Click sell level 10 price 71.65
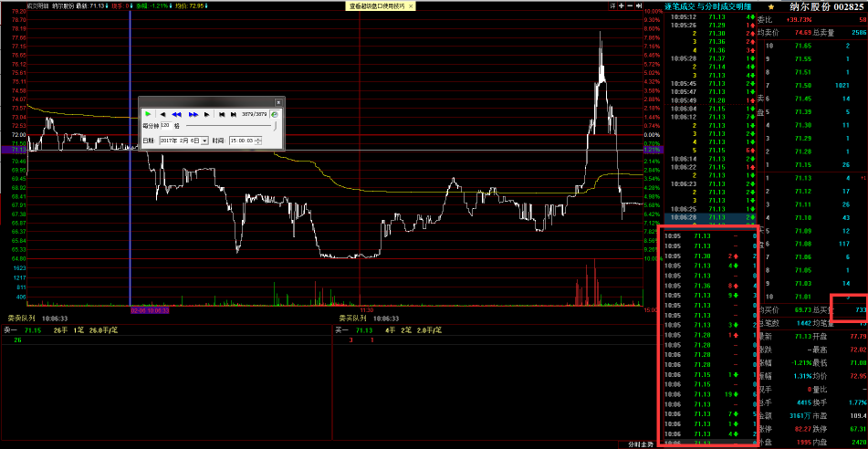Viewport: 868px width, 449px height. [x=803, y=46]
